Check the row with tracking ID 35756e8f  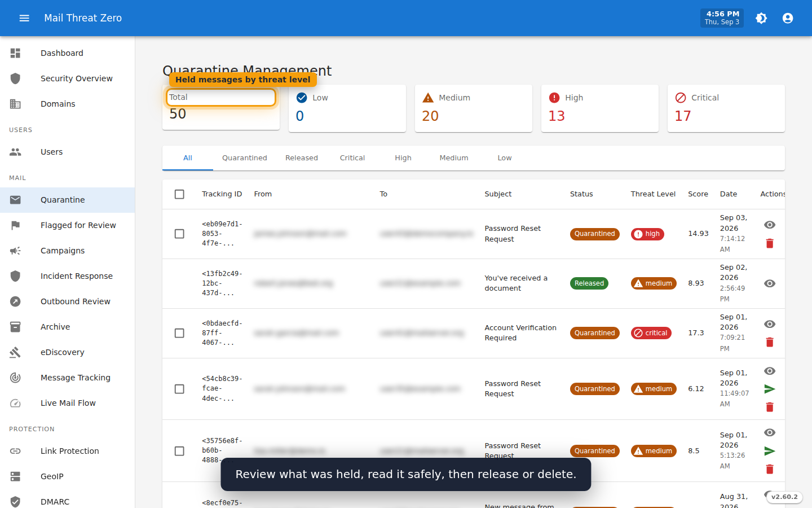(179, 451)
